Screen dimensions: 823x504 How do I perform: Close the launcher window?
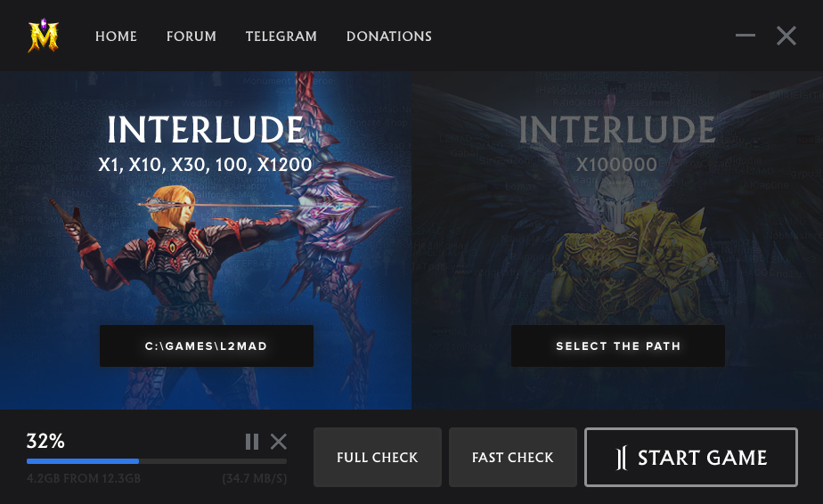[786, 36]
